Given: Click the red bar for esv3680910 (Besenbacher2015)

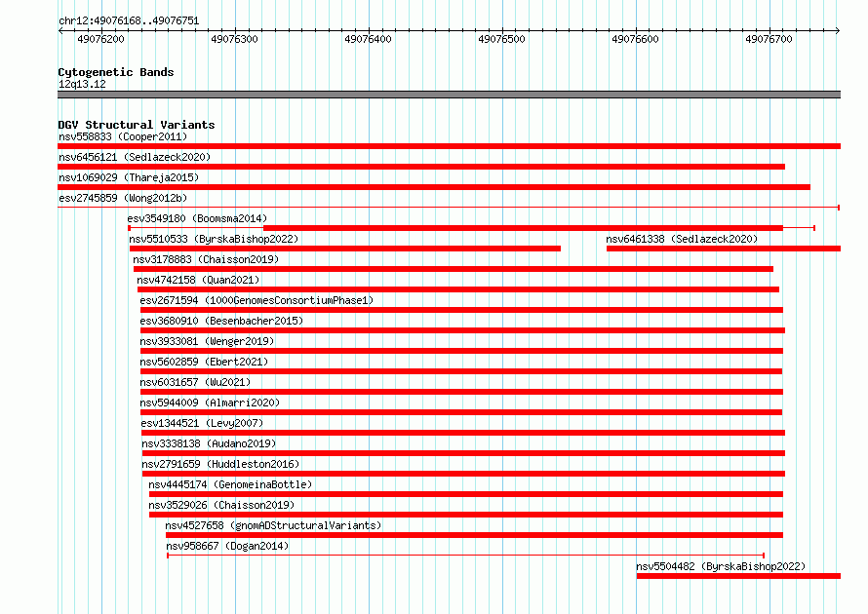Looking at the screenshot, I should coord(463,330).
